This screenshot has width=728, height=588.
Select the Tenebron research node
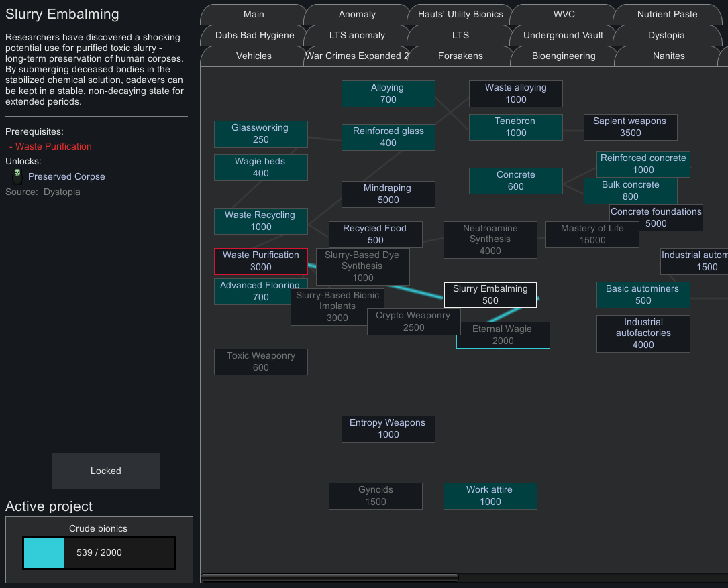click(x=515, y=127)
